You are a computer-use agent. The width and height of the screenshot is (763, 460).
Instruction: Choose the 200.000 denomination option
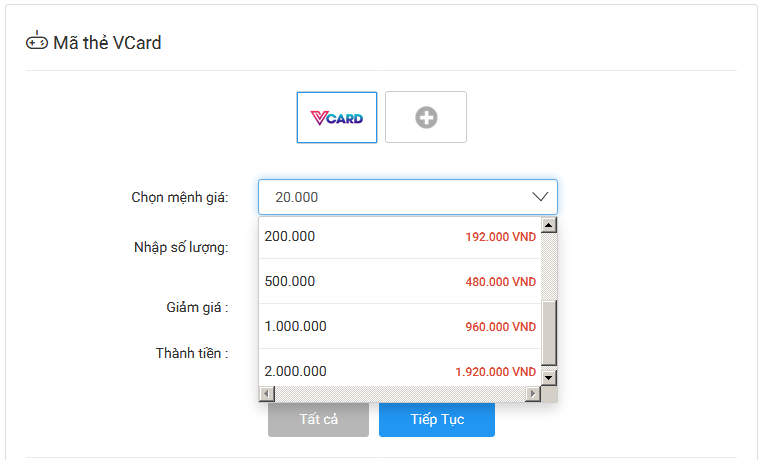click(x=400, y=237)
